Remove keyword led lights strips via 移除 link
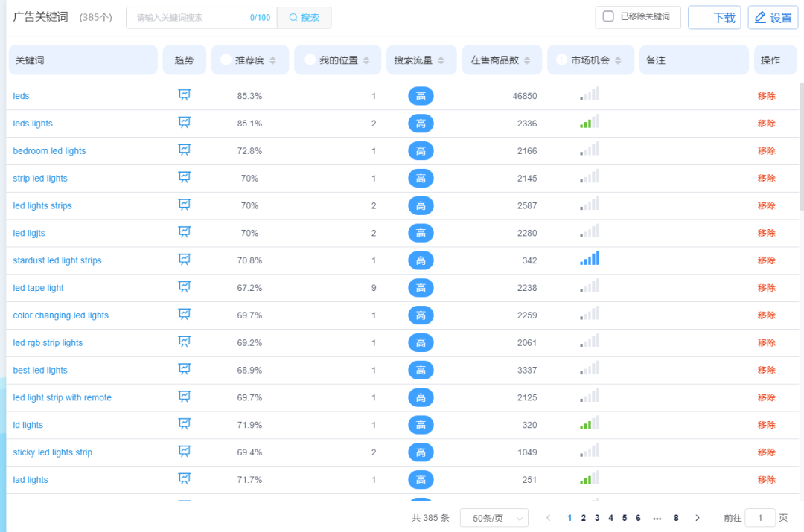The width and height of the screenshot is (804, 532). coord(767,204)
